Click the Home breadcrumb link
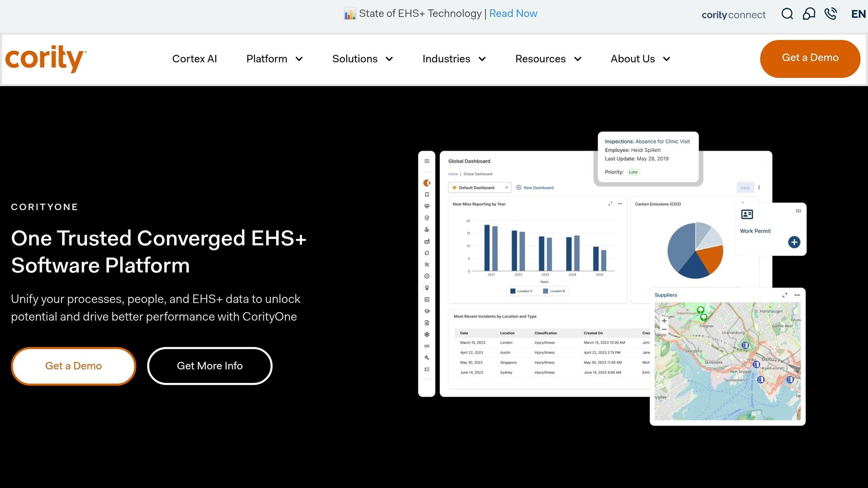Screen dimensions: 868x488 tap(453, 174)
